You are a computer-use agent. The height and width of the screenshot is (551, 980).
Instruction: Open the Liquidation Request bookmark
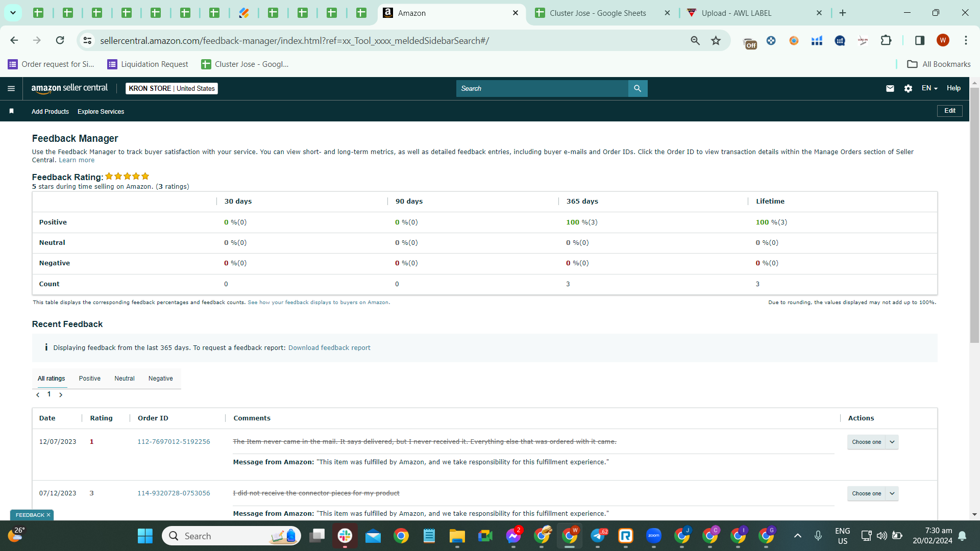click(148, 64)
